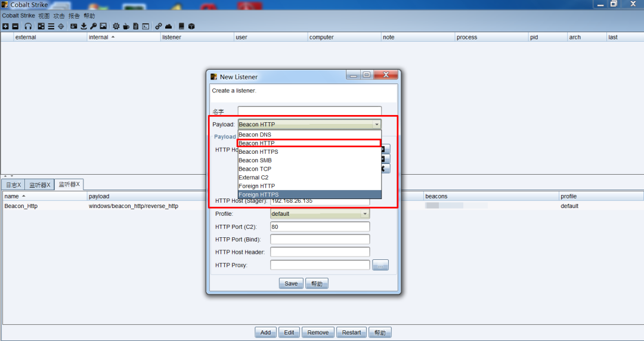Viewport: 644px width, 341px height.
Task: Switch to the pivot graph view icon
Action: (41, 26)
